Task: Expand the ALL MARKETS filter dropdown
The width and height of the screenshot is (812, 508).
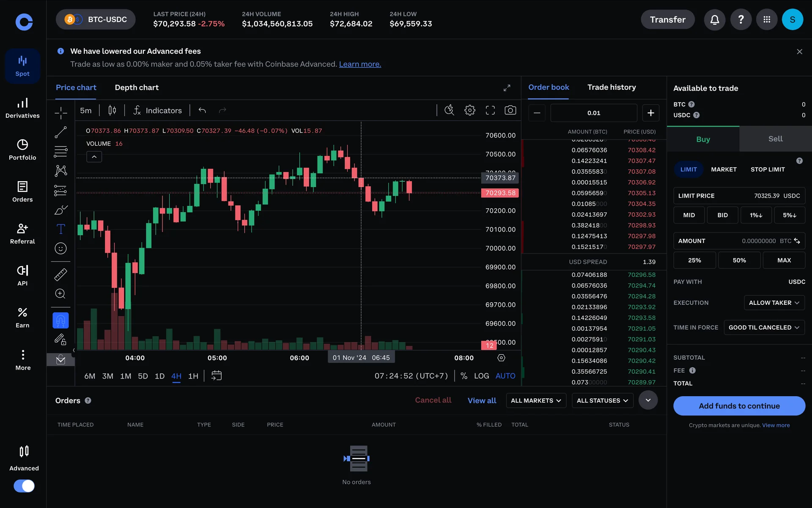Action: pyautogui.click(x=535, y=400)
